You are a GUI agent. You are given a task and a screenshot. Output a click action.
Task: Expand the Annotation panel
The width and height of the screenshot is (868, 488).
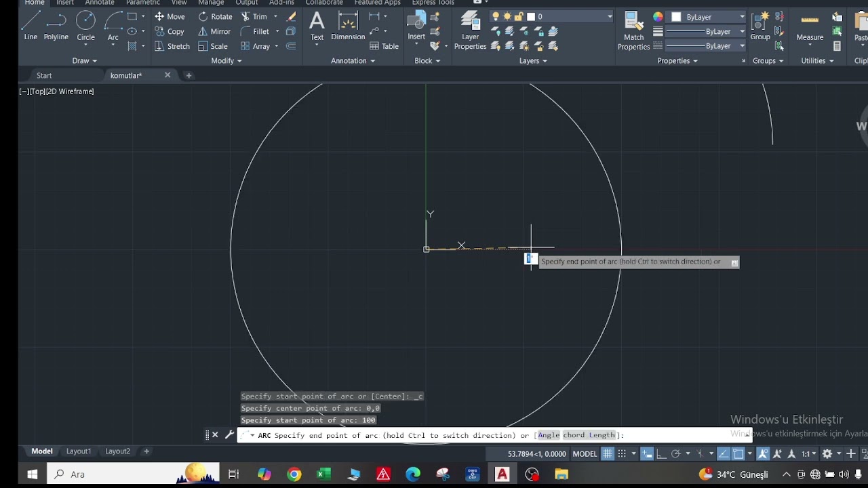tap(353, 60)
